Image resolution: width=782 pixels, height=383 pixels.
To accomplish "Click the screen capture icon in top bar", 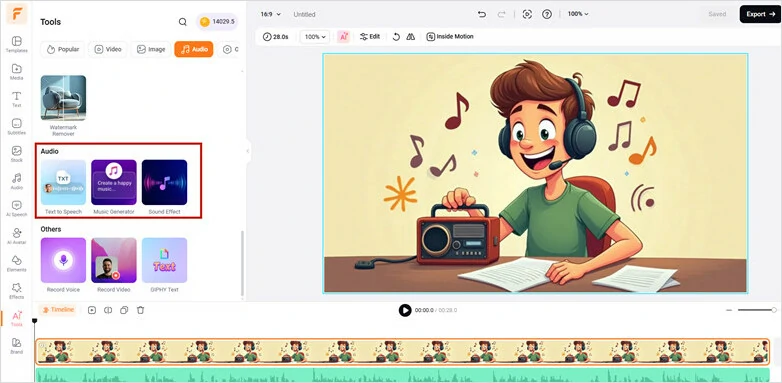I will coord(527,14).
